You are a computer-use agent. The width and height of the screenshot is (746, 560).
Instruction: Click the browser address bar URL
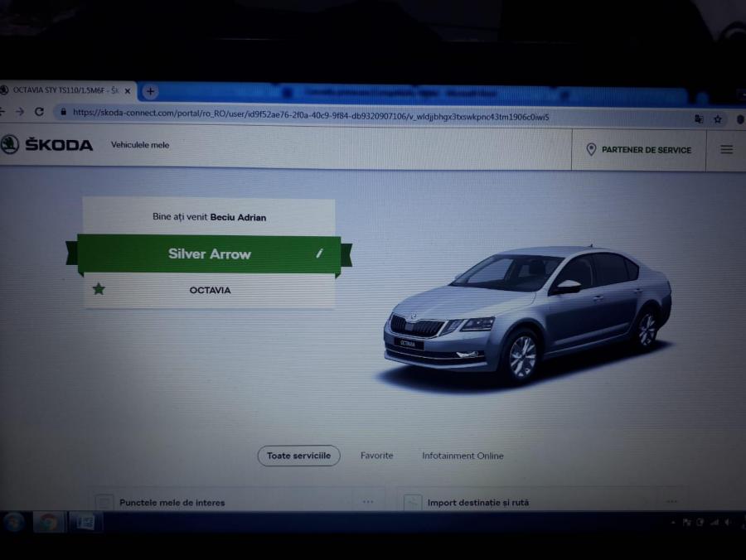click(311, 115)
